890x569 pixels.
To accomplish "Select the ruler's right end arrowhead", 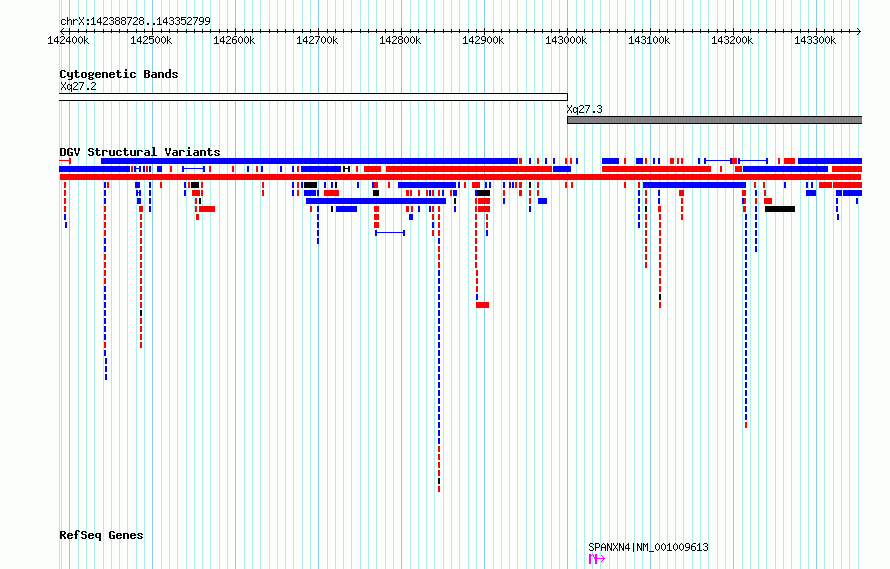I will click(x=859, y=31).
